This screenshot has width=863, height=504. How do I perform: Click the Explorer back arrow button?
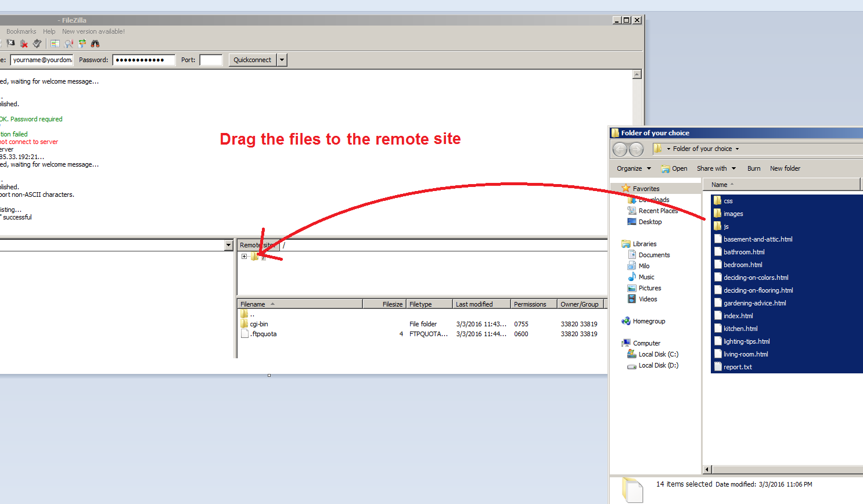click(x=620, y=149)
